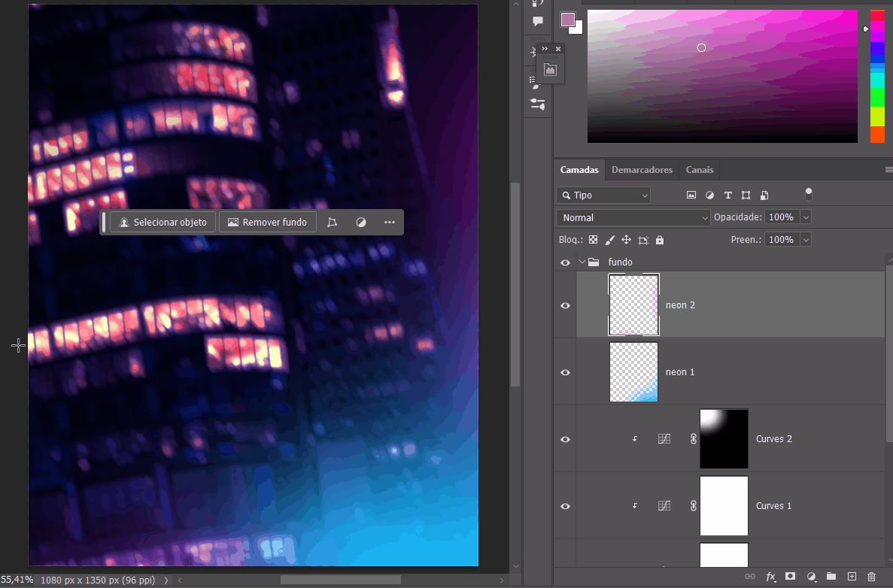Open the comments speech bubble panel icon
The image size is (893, 588).
click(538, 22)
